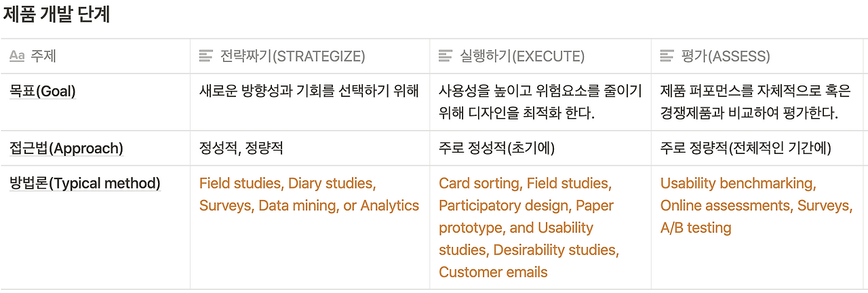Open the 접근법(Approach) row page
Image resolution: width=868 pixels, height=293 pixels.
66,149
